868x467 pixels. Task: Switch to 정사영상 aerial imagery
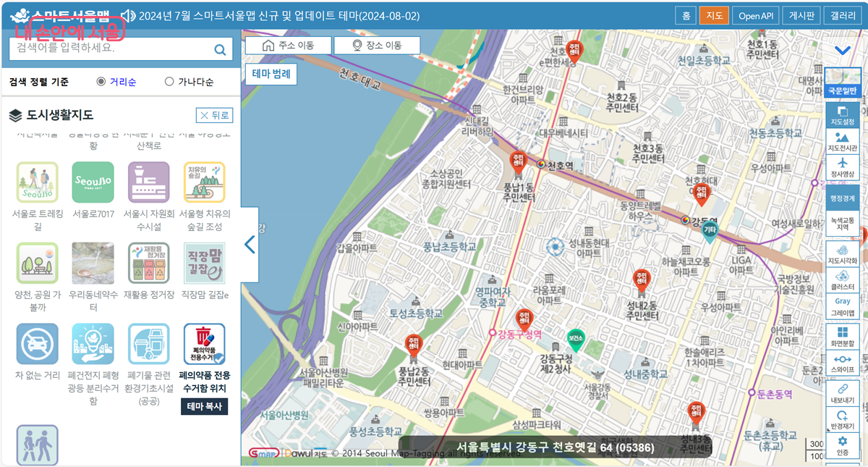[x=842, y=167]
